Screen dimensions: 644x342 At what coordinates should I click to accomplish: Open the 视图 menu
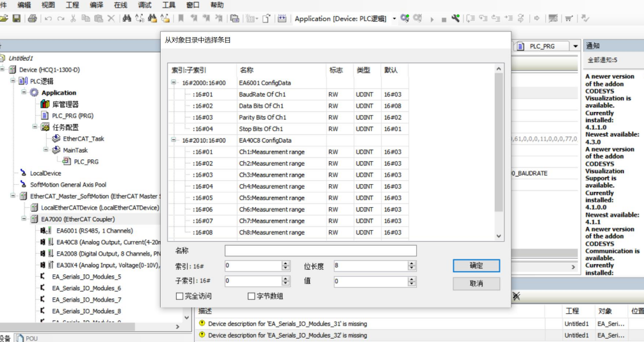pos(48,5)
